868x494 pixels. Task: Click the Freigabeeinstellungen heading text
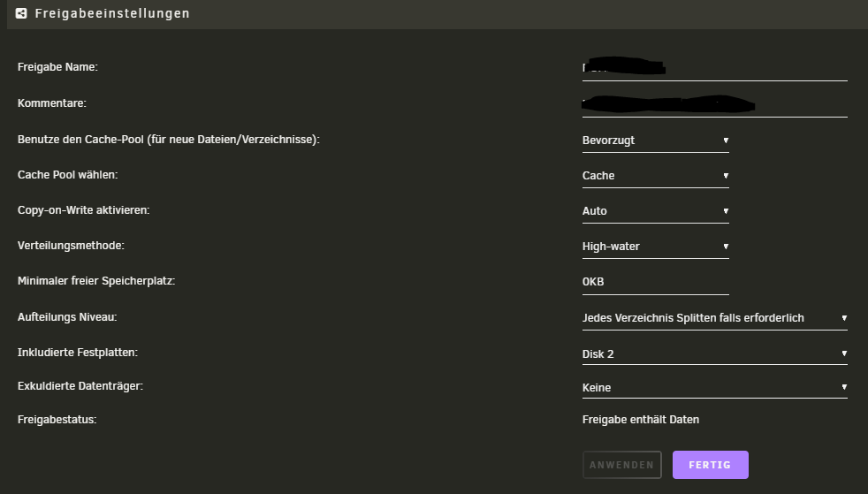pyautogui.click(x=112, y=13)
